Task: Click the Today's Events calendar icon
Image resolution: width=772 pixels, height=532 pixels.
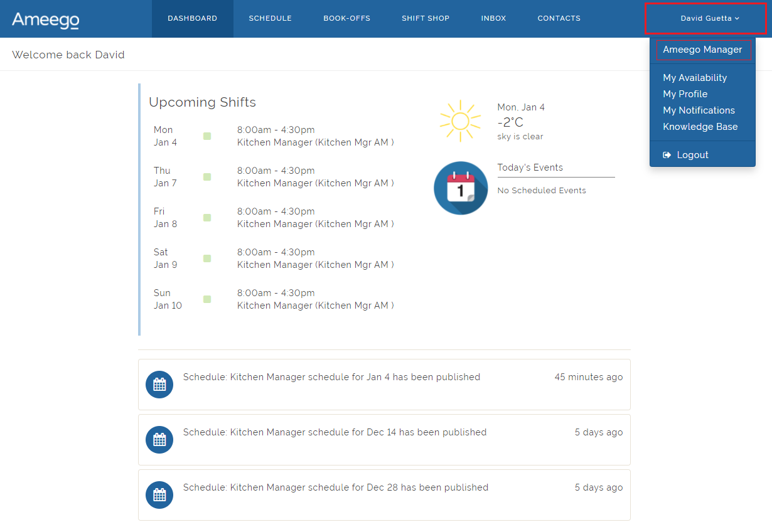Action: click(x=461, y=188)
